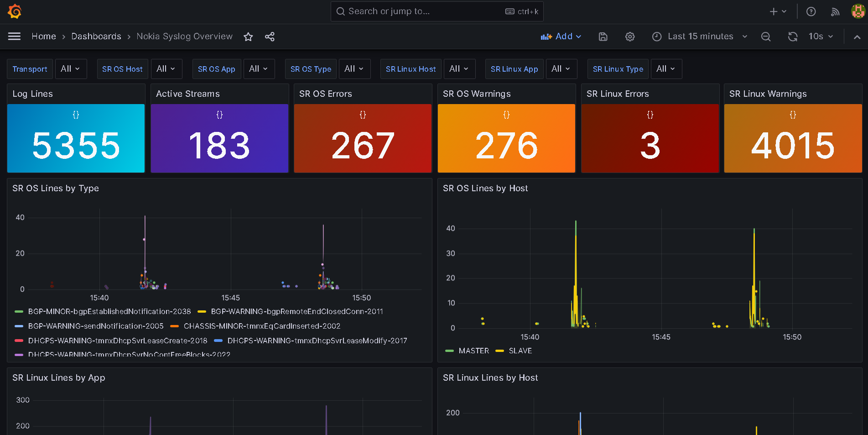Toggle BGP-WARNING-sendNotification-2005 legend series
Image resolution: width=868 pixels, height=435 pixels.
tap(96, 326)
